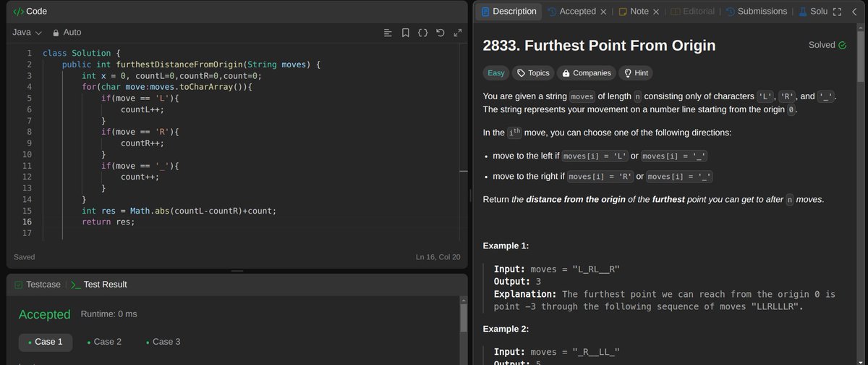Click the 'Runtime: 0 ms' text
The width and height of the screenshot is (868, 365).
[x=109, y=314]
